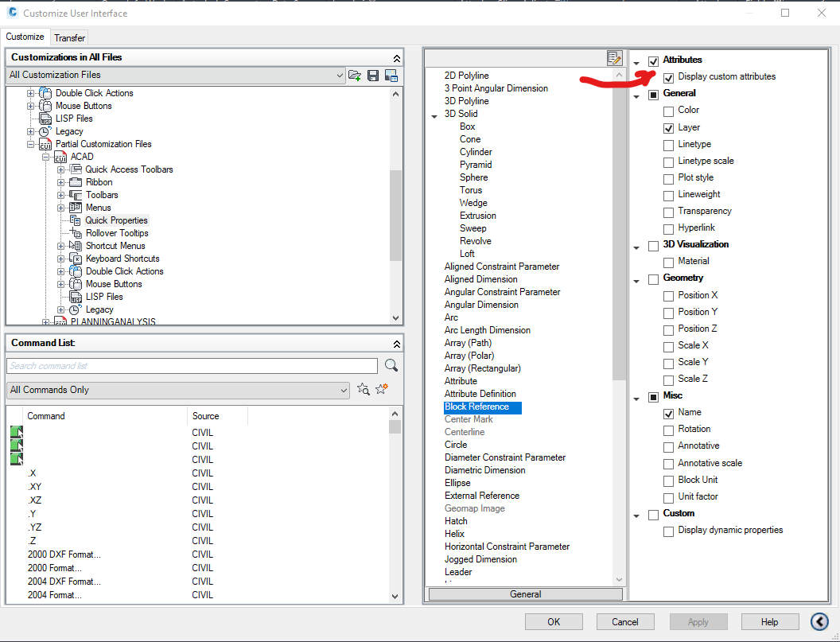Click the Help button

[769, 621]
